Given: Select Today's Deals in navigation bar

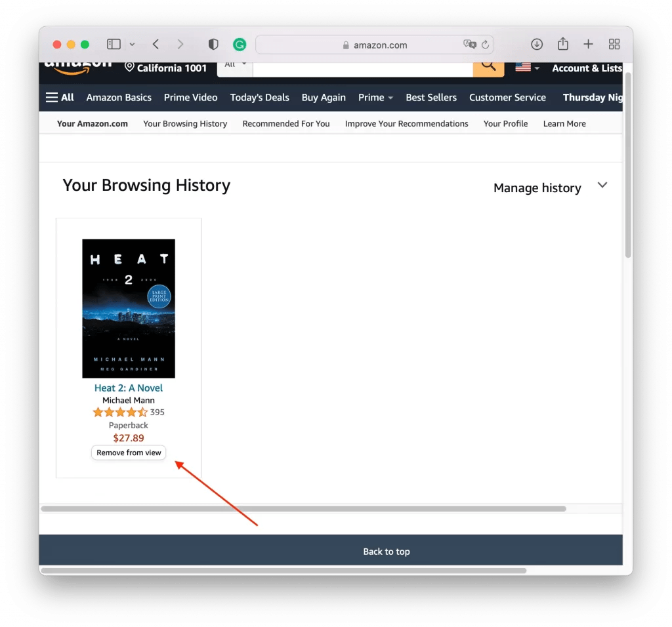Looking at the screenshot, I should (x=260, y=98).
